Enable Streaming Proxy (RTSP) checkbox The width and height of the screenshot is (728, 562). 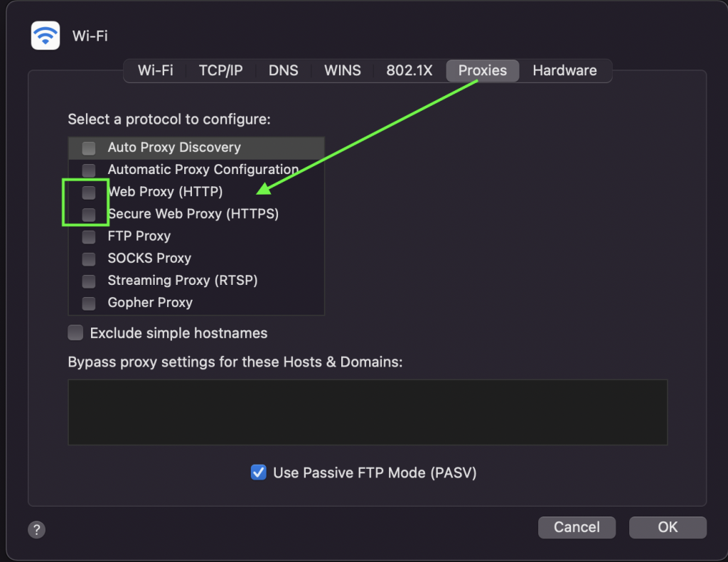pyautogui.click(x=89, y=281)
